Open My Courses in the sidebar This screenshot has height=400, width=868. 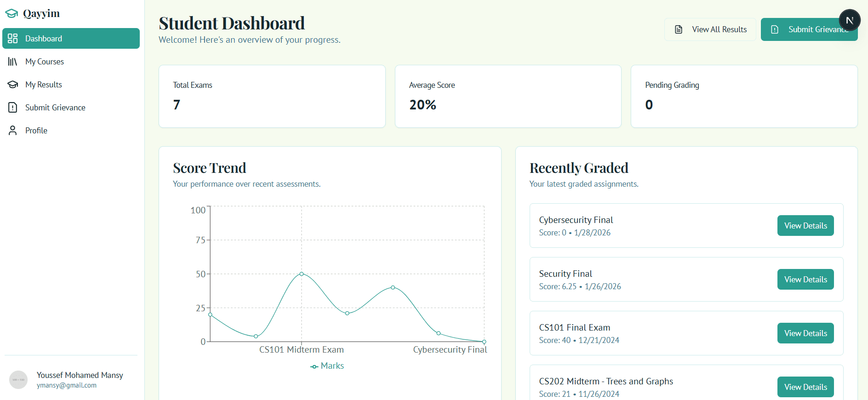[71, 61]
